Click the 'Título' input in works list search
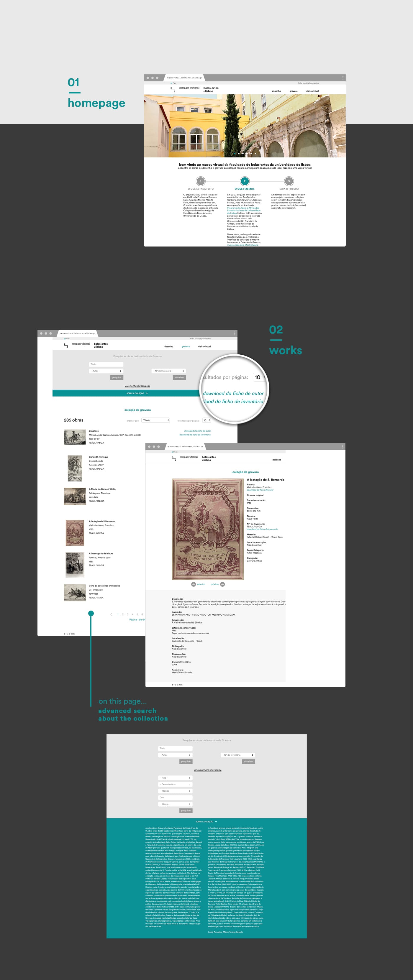The height and width of the screenshot is (980, 413). 106,364
